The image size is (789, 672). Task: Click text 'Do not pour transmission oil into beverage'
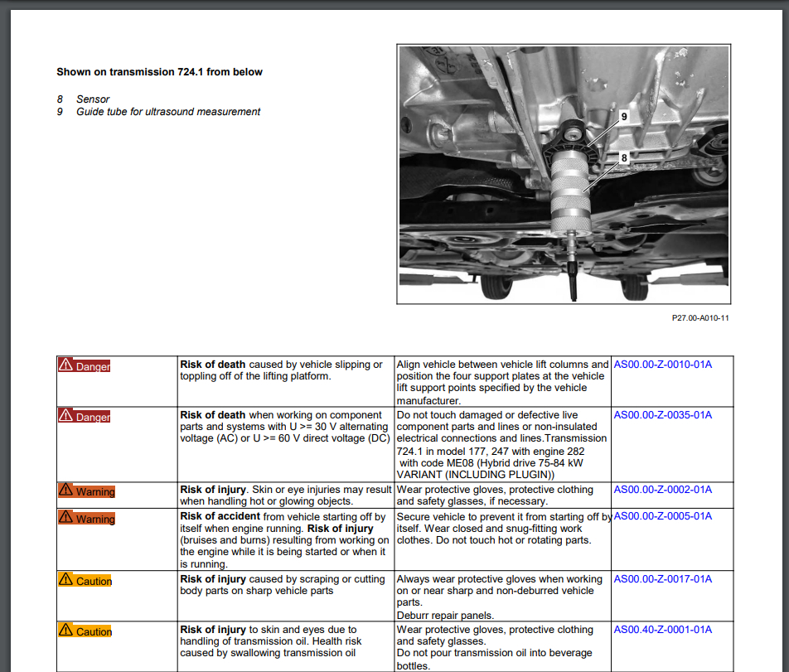coord(494,653)
